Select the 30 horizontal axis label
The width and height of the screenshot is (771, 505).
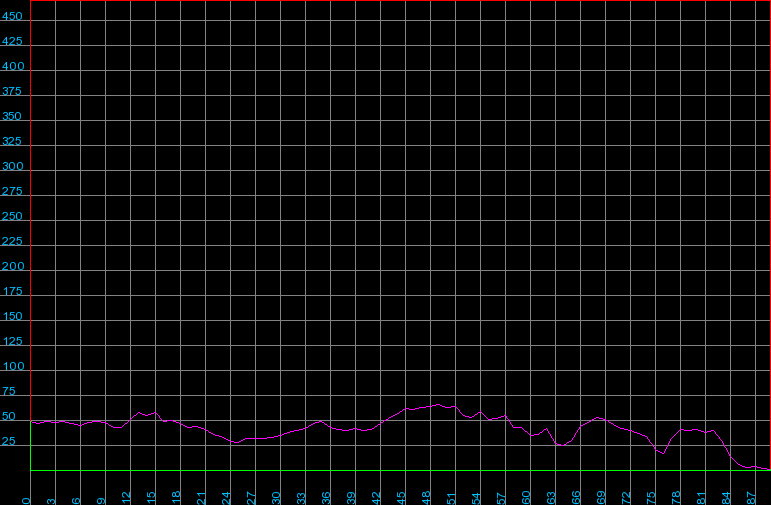(276, 498)
